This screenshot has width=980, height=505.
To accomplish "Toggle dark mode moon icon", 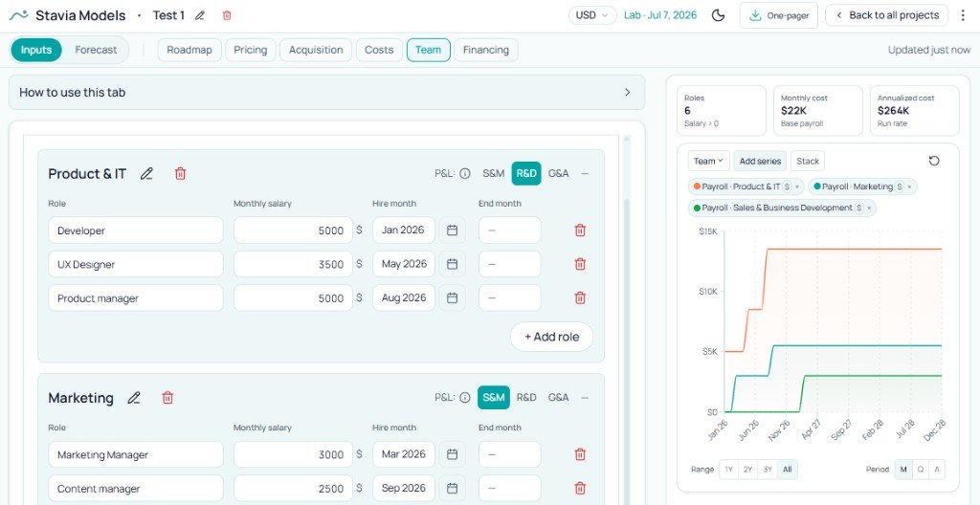I will [718, 15].
